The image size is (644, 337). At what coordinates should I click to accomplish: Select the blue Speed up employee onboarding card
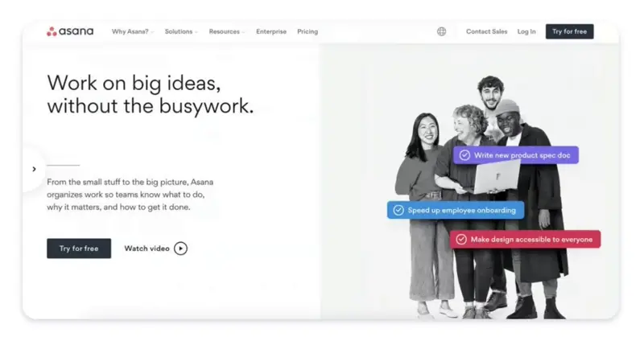pos(456,210)
